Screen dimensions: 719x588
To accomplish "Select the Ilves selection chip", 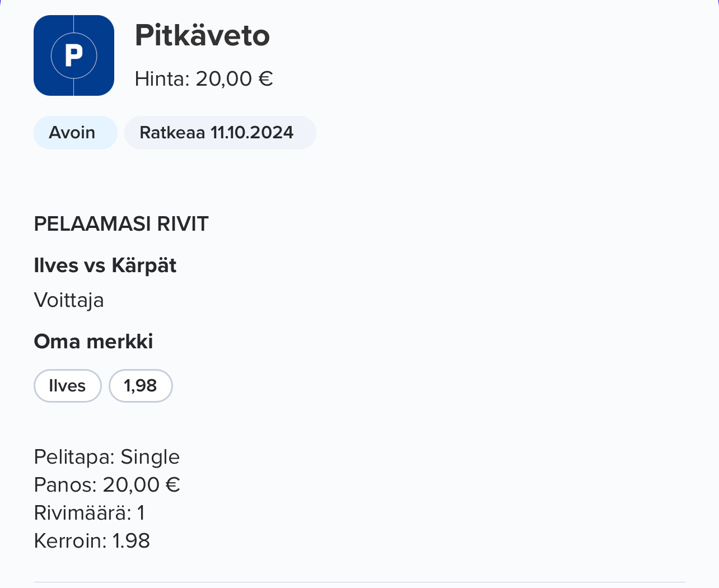I will click(x=68, y=386).
